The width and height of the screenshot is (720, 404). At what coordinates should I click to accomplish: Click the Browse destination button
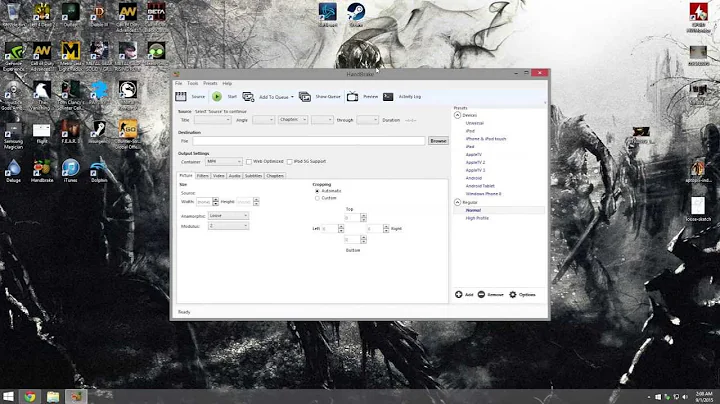(x=438, y=141)
